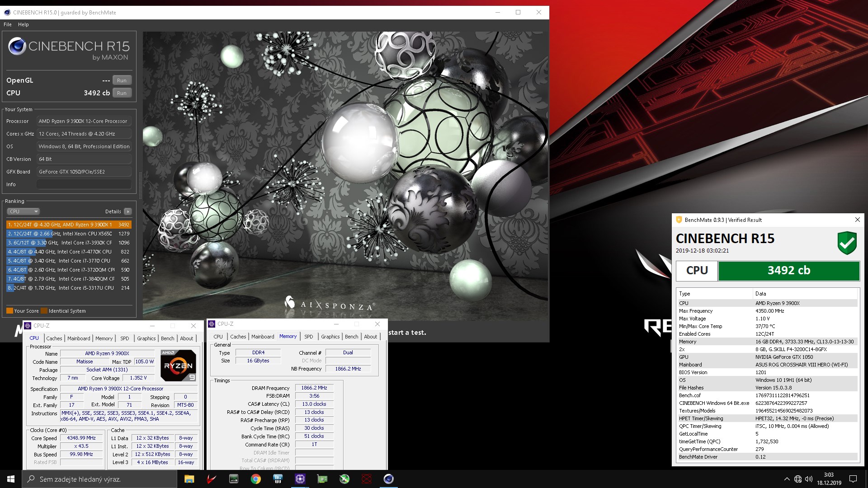Open the Action Center notifications icon
The width and height of the screenshot is (868, 488).
click(x=853, y=479)
